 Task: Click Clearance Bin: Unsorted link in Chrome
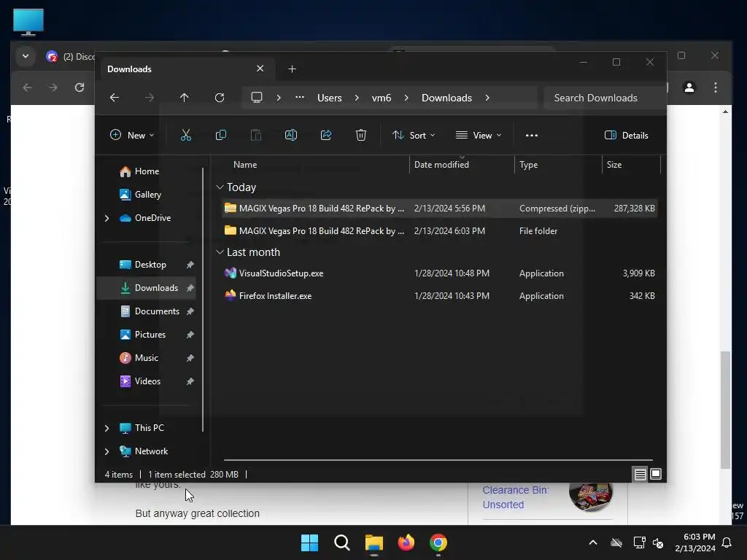[516, 497]
